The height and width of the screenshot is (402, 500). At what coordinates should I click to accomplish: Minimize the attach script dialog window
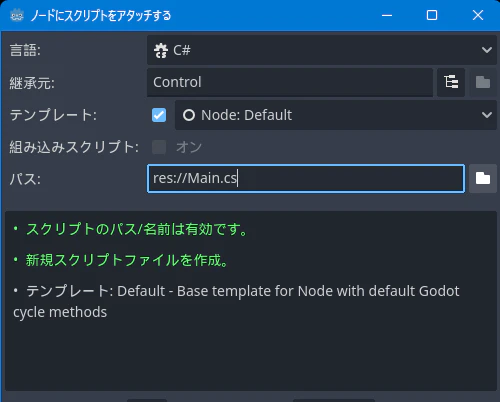point(387,15)
